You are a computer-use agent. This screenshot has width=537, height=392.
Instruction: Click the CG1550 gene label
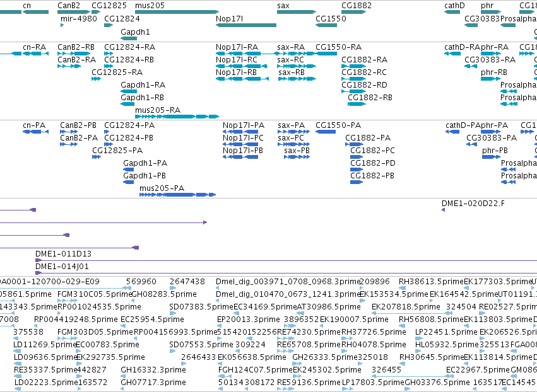(331, 18)
